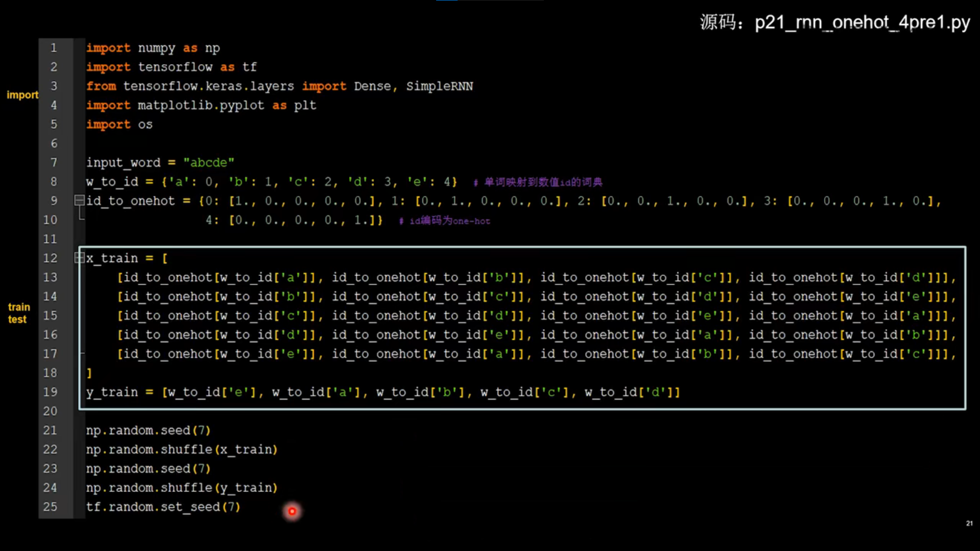980x551 pixels.
Task: Click the red recording indicator dot
Action: pos(292,511)
